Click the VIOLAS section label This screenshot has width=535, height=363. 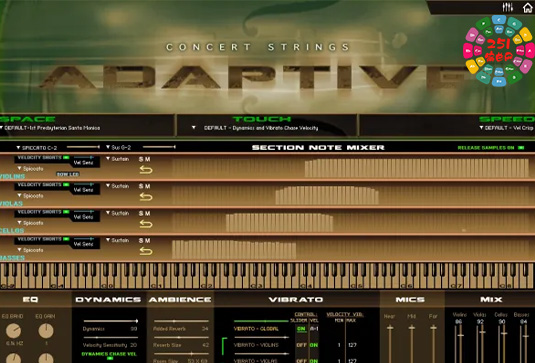click(x=11, y=204)
